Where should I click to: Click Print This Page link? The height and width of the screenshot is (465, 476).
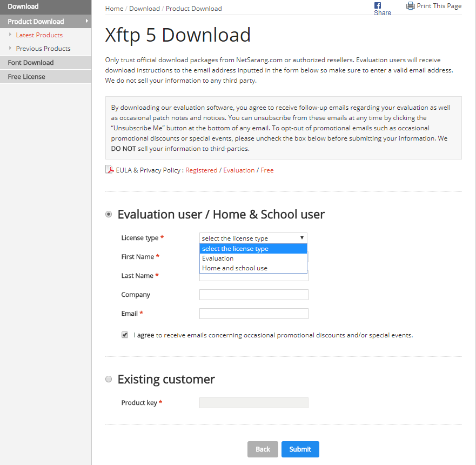[439, 6]
